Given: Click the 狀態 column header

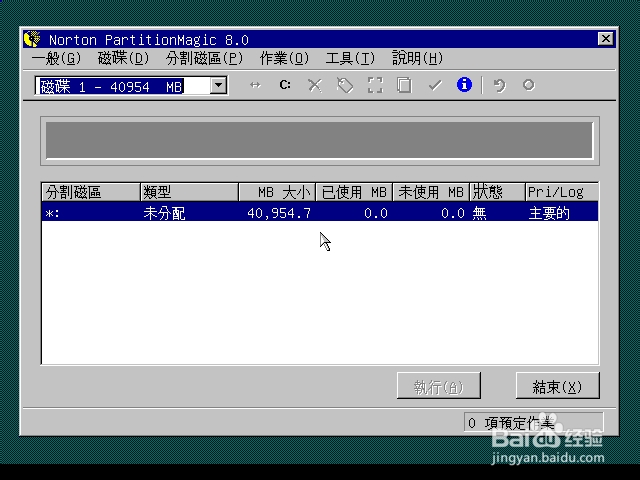Looking at the screenshot, I should click(x=498, y=192).
